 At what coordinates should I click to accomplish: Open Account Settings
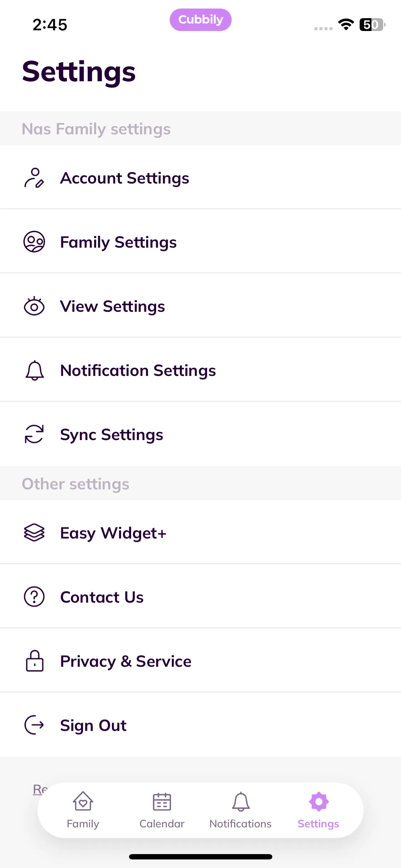tap(124, 178)
